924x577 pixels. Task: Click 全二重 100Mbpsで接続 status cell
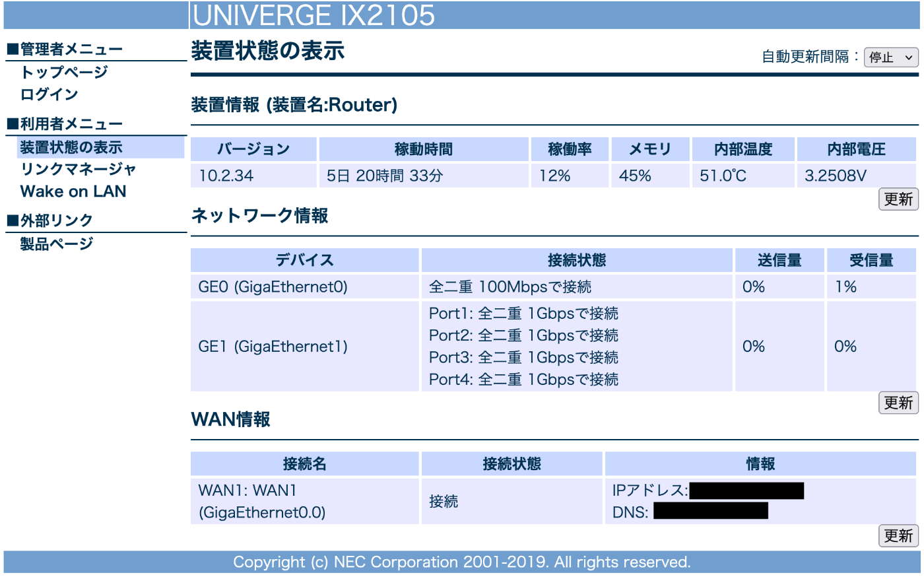pyautogui.click(x=577, y=287)
